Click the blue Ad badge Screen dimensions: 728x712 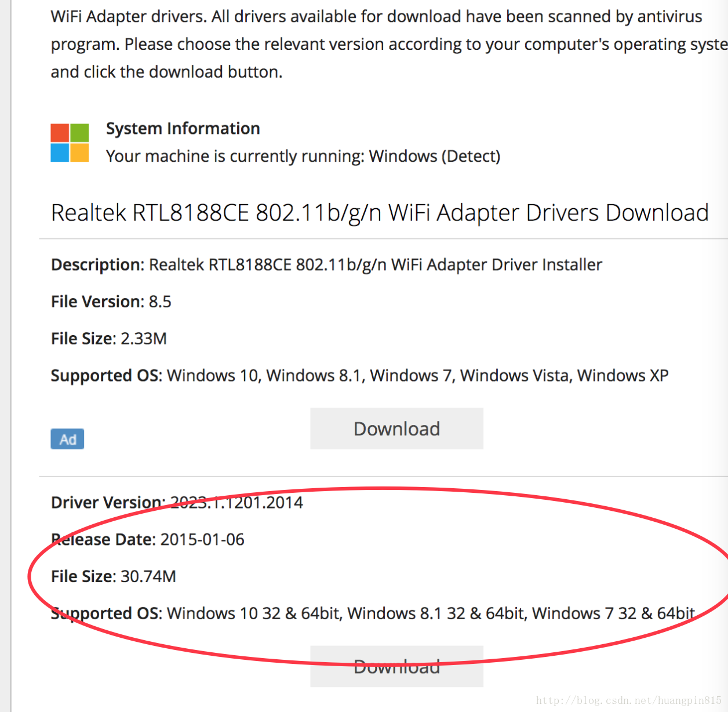tap(67, 439)
